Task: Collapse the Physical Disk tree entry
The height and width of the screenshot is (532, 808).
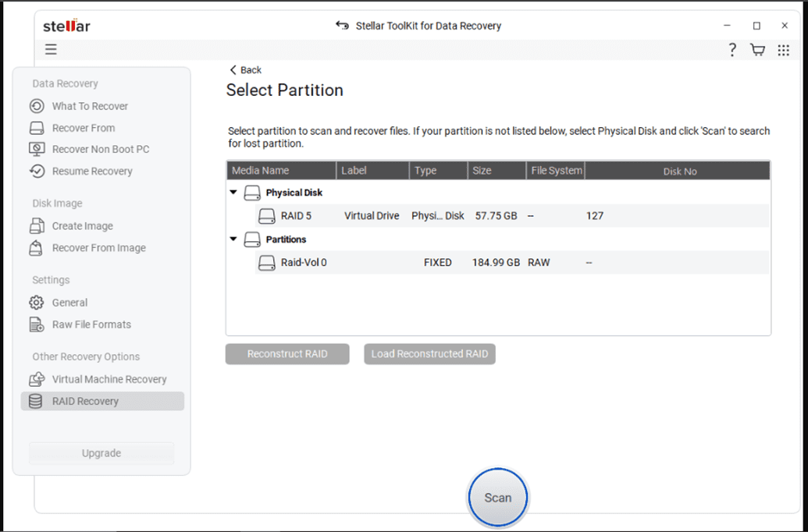Action: tap(233, 192)
